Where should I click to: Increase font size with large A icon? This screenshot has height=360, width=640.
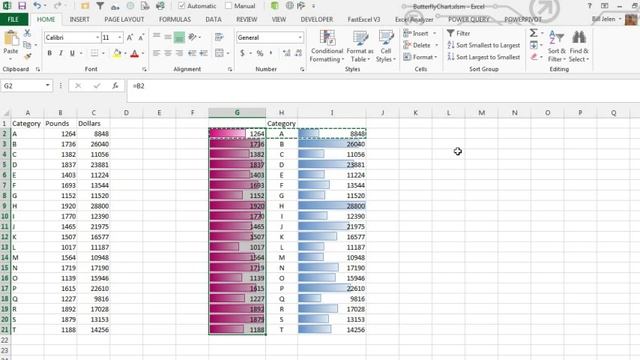coord(130,38)
